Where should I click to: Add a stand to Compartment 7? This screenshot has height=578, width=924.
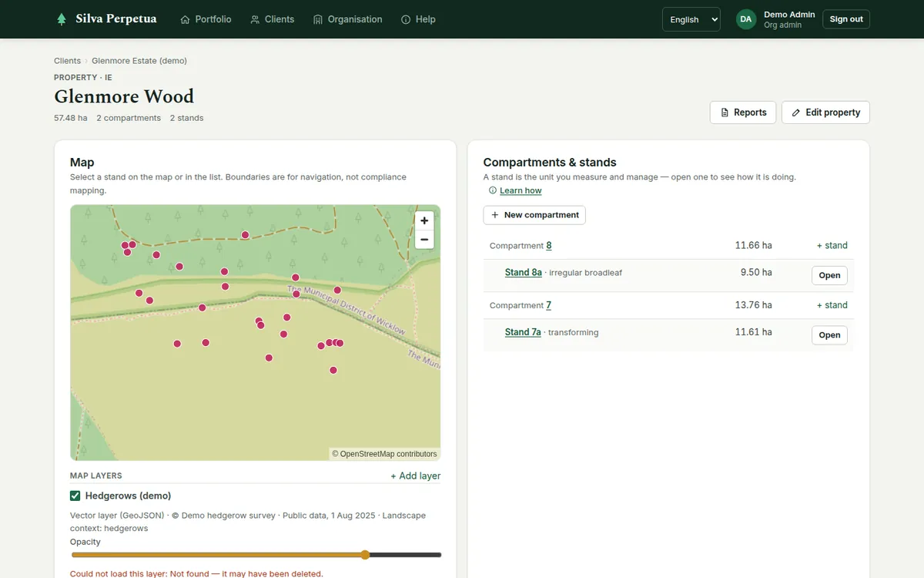832,305
